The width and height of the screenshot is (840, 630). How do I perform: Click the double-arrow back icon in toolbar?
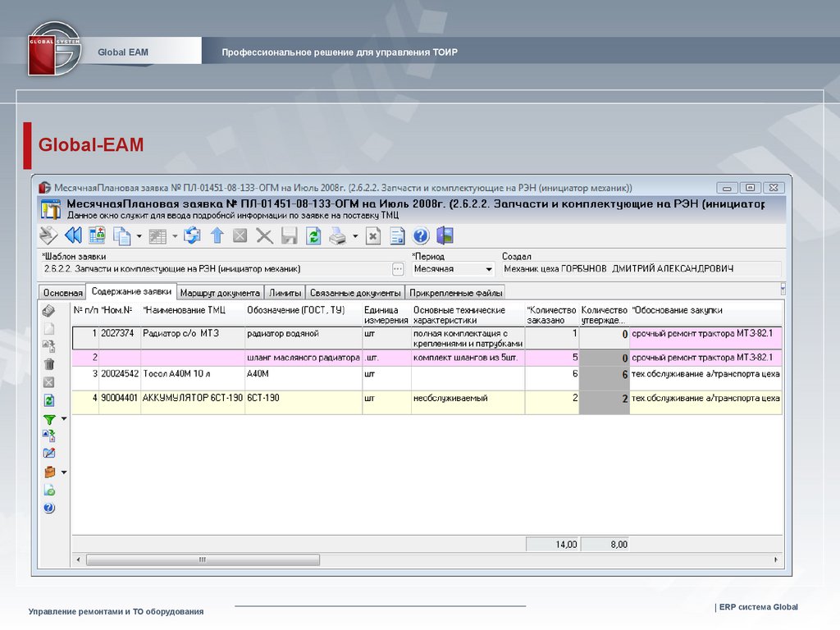(x=73, y=236)
